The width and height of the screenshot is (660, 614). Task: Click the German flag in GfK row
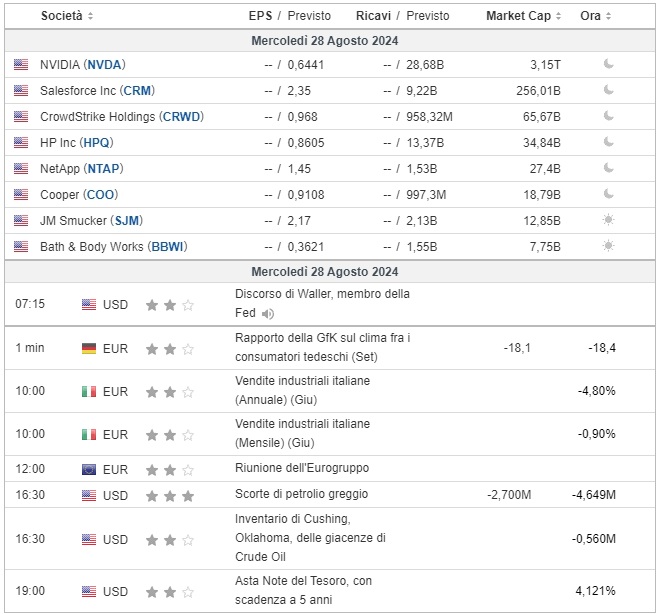click(x=89, y=349)
